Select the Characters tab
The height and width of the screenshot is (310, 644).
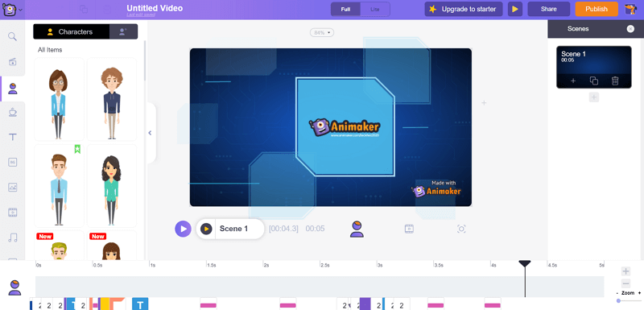pyautogui.click(x=72, y=31)
